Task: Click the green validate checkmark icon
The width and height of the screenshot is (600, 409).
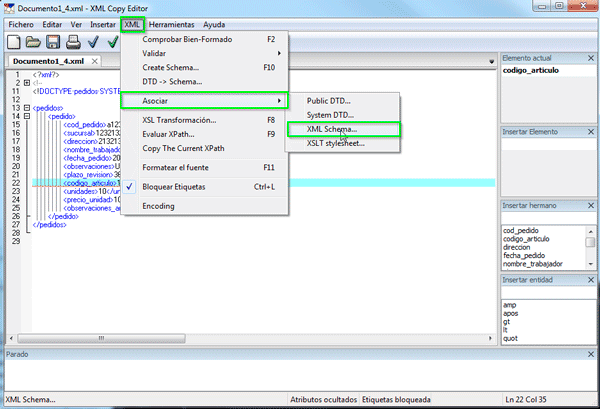Action: tap(112, 42)
